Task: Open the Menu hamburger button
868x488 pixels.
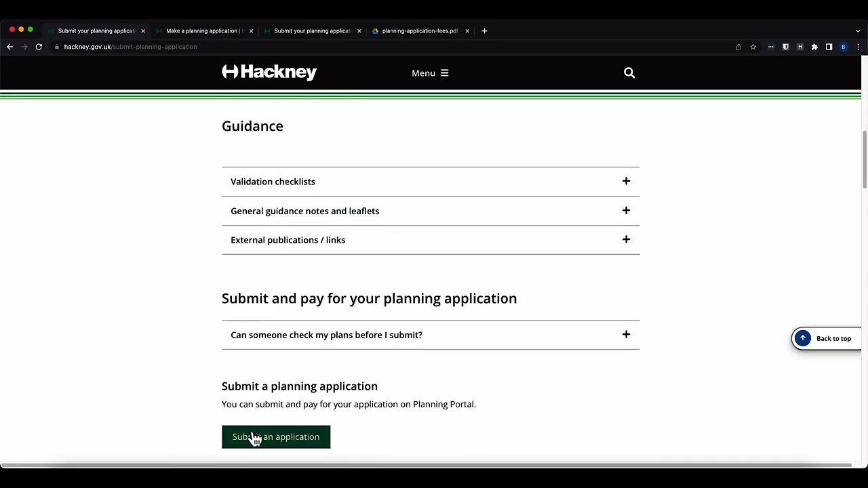Action: point(430,73)
